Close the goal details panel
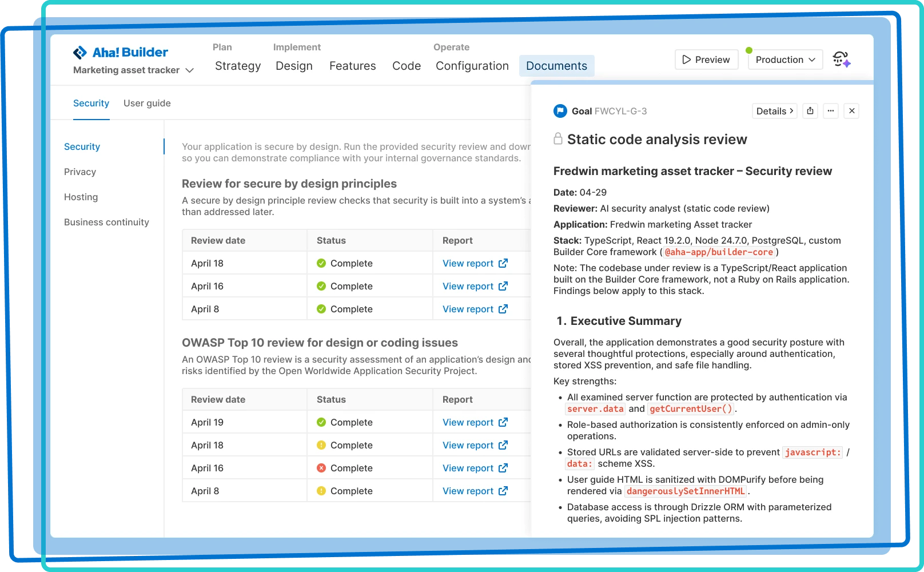The height and width of the screenshot is (572, 924). [x=852, y=111]
